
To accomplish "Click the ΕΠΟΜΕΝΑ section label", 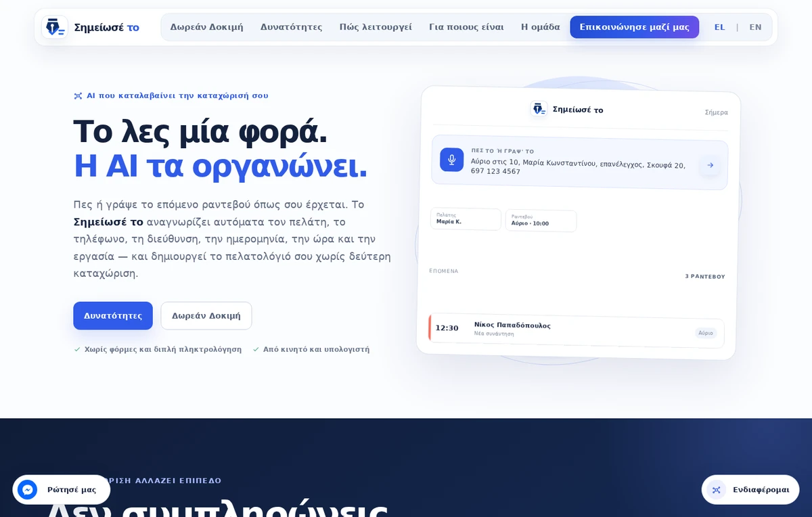I will 444,271.
